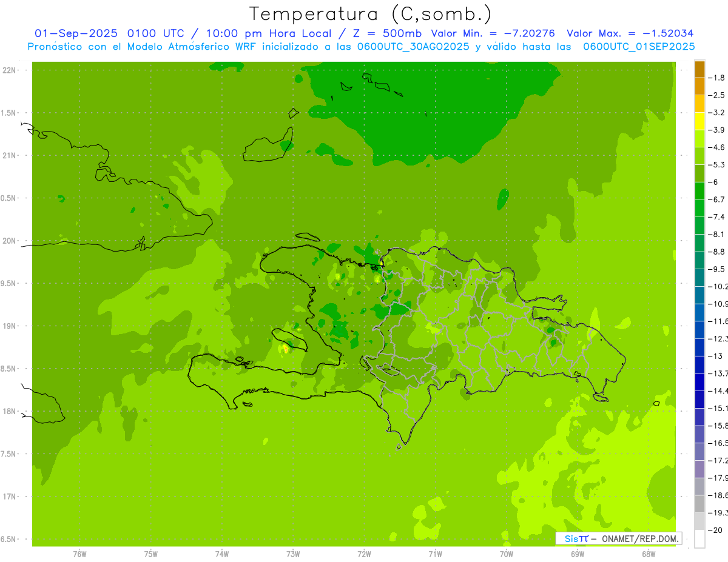The height and width of the screenshot is (562, 728).
Task: Click the title "Temperatura (C,somb.)"
Action: coord(370,13)
